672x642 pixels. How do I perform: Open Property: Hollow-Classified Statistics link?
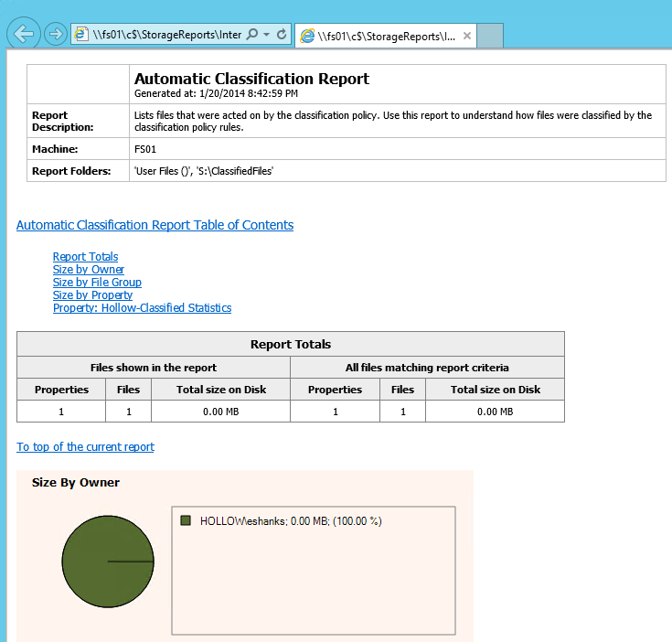point(142,308)
